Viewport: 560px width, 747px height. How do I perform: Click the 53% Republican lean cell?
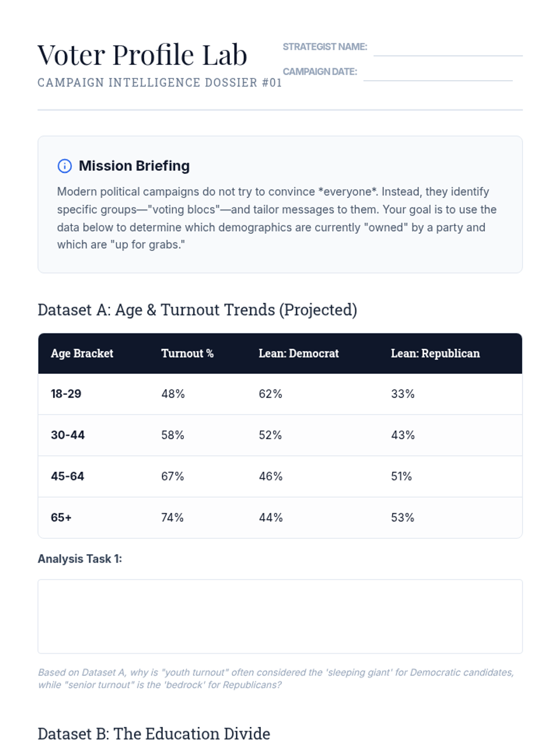tap(402, 518)
